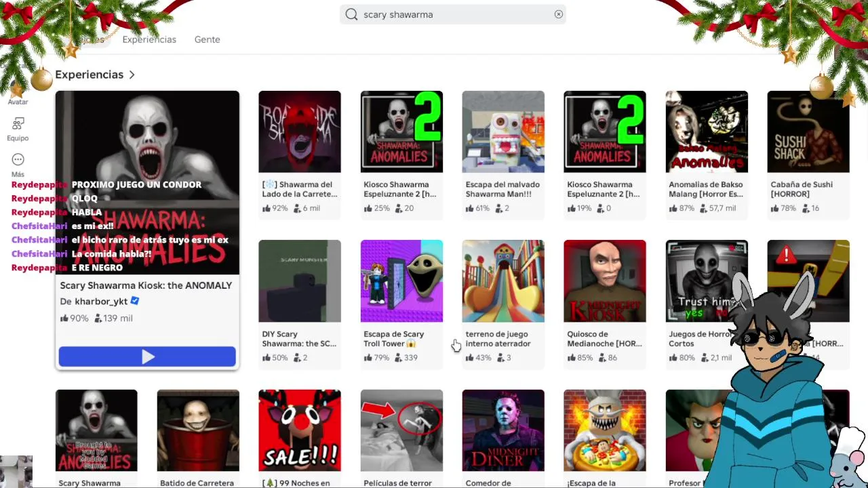
Task: Click the 43% thumbs-up icon
Action: (x=469, y=357)
